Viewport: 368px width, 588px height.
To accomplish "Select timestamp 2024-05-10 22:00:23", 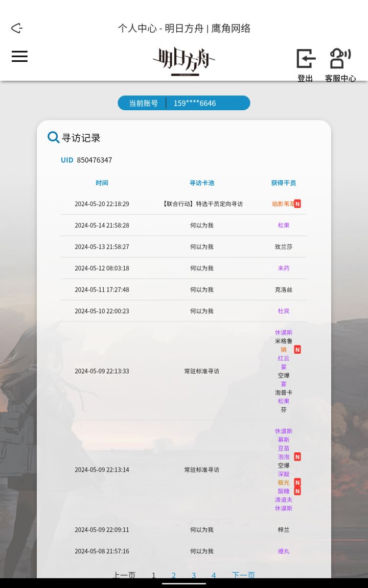I will [x=102, y=311].
